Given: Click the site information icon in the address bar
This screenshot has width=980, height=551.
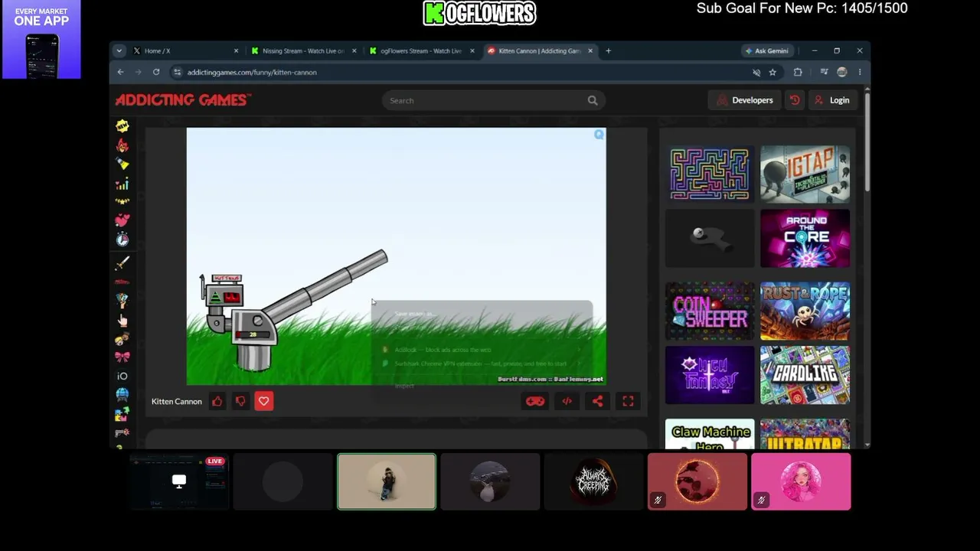Looking at the screenshot, I should 178,72.
